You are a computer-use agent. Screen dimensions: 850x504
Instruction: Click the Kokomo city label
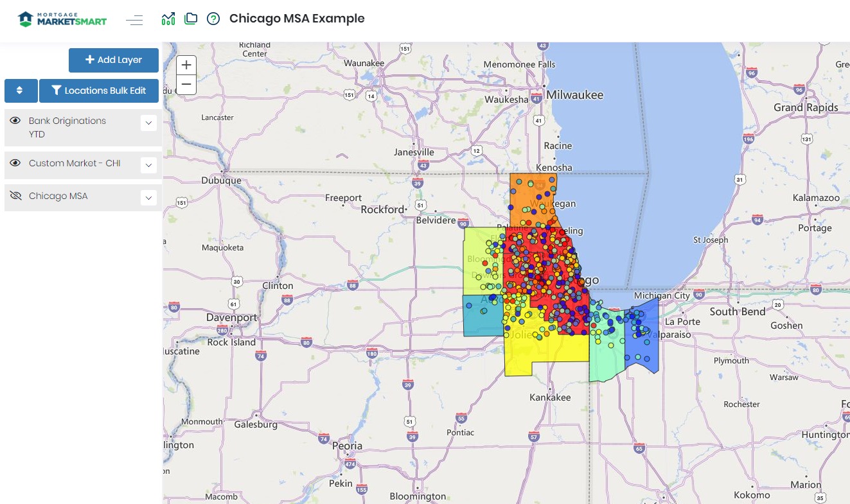point(752,495)
